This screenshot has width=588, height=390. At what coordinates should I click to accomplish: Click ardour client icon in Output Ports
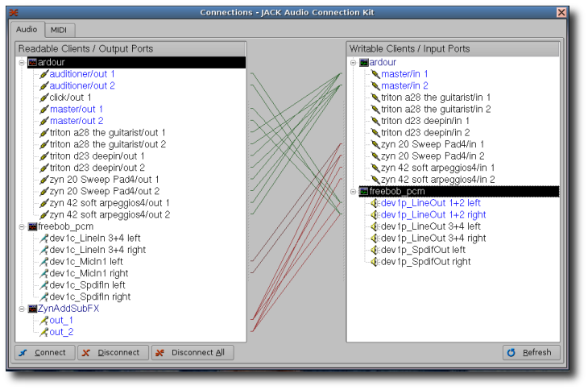point(33,63)
